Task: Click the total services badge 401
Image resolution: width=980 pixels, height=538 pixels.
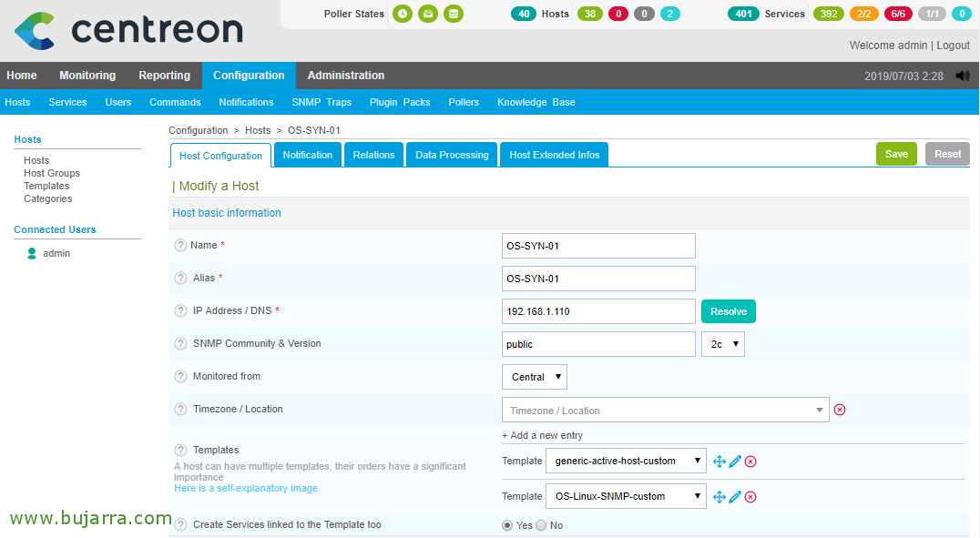Action: point(743,14)
